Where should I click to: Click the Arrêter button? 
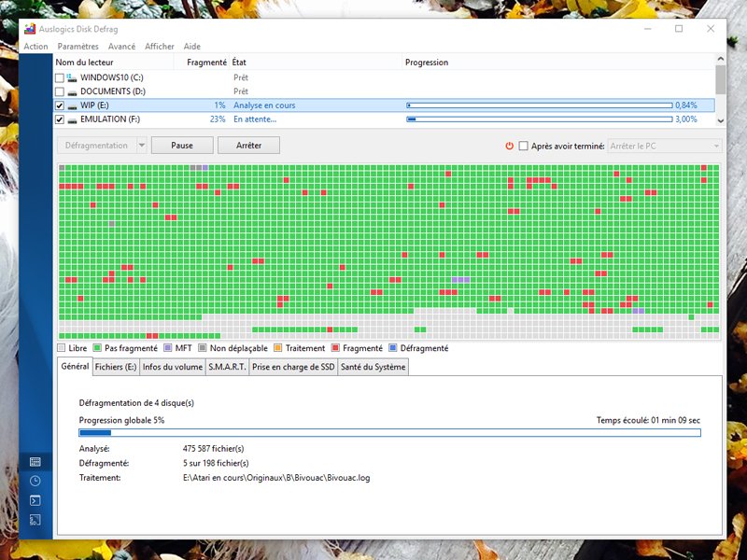click(x=248, y=146)
